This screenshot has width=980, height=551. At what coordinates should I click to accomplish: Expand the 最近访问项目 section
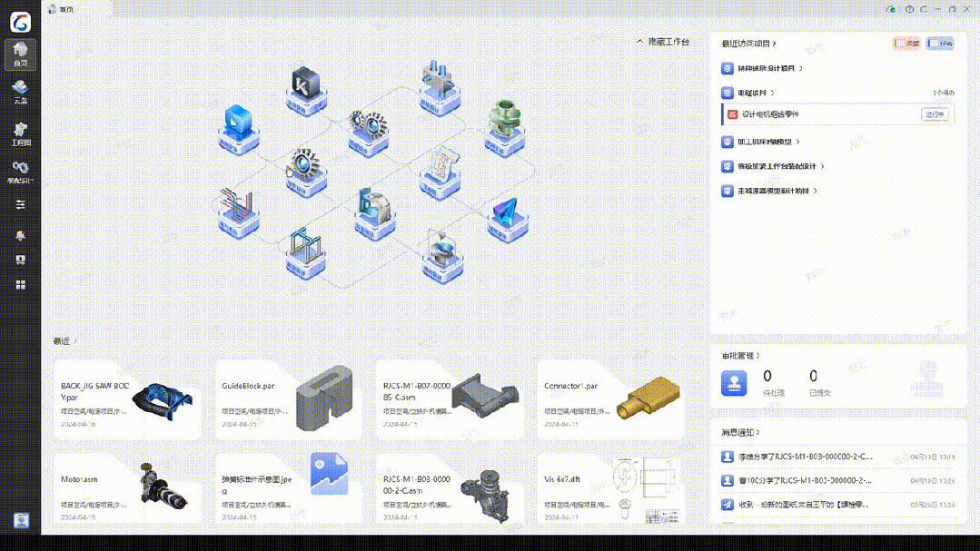tap(748, 44)
